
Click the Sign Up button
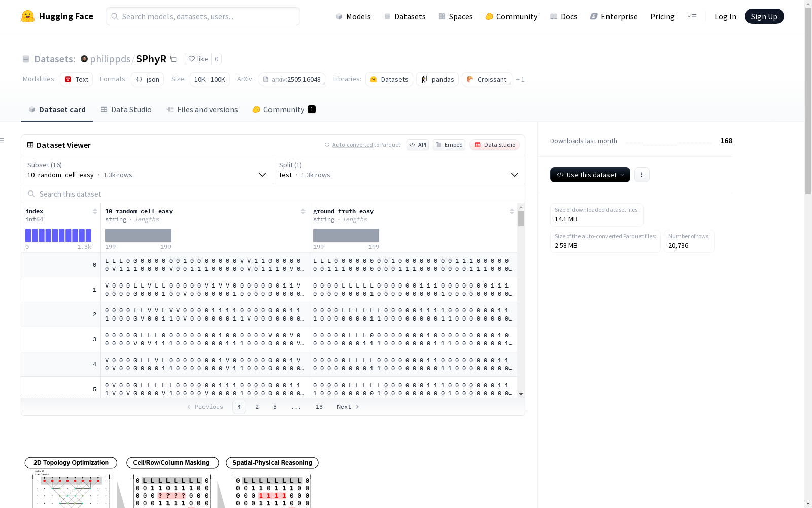[764, 16]
